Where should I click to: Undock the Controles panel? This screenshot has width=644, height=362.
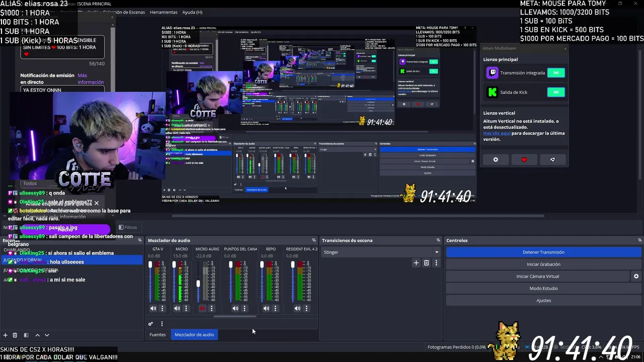tap(640, 240)
